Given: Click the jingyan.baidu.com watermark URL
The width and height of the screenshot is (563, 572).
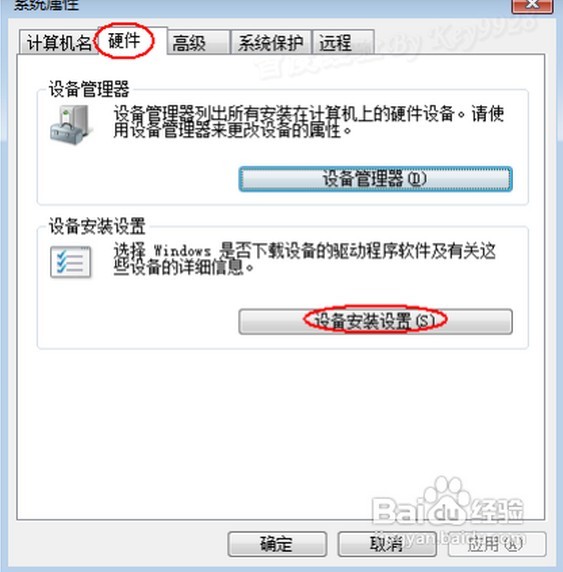Looking at the screenshot, I should 451,538.
